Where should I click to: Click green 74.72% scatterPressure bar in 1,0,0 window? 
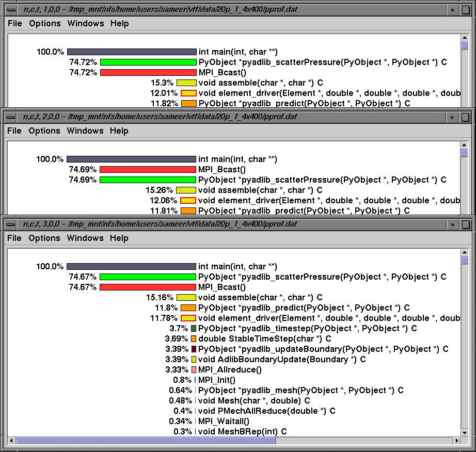(148, 62)
